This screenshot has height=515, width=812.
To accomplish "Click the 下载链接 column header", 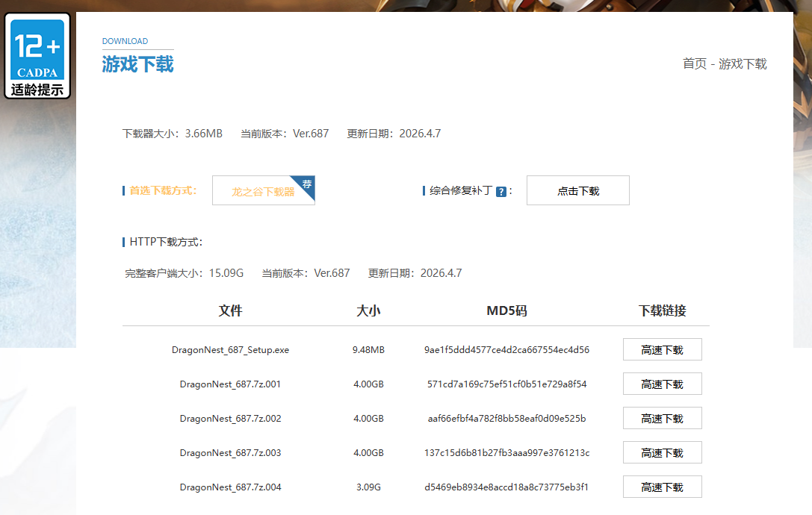I will 663,310.
